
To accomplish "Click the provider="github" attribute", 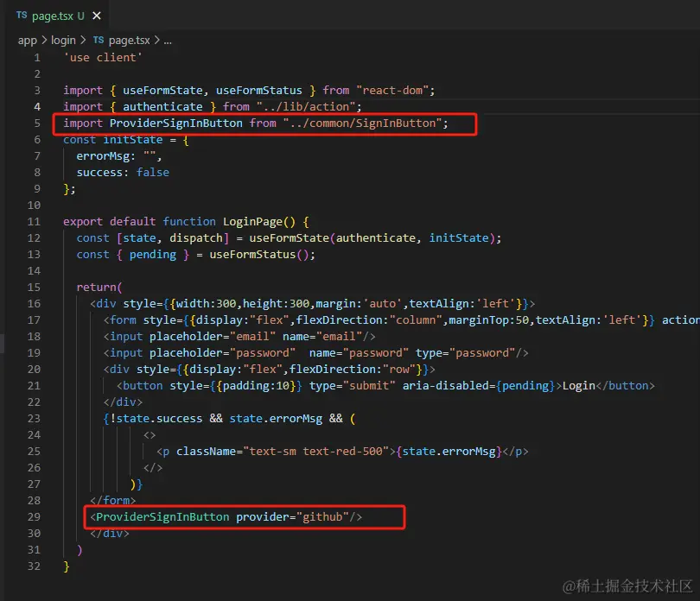I will 292,517.
